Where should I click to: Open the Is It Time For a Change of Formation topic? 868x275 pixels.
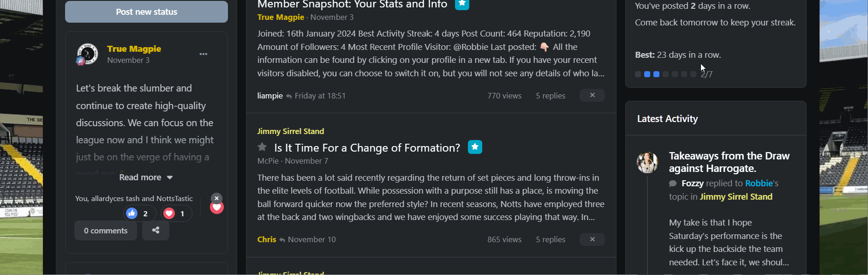(x=367, y=148)
